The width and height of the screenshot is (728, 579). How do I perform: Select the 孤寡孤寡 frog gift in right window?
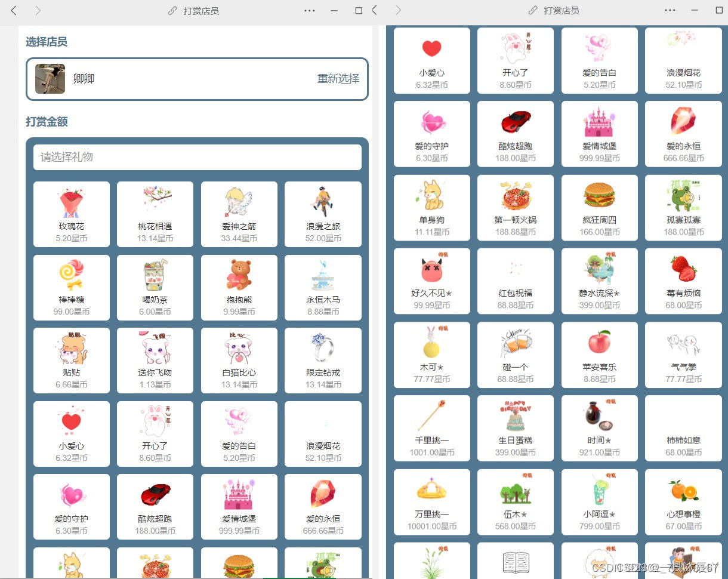pyautogui.click(x=683, y=208)
